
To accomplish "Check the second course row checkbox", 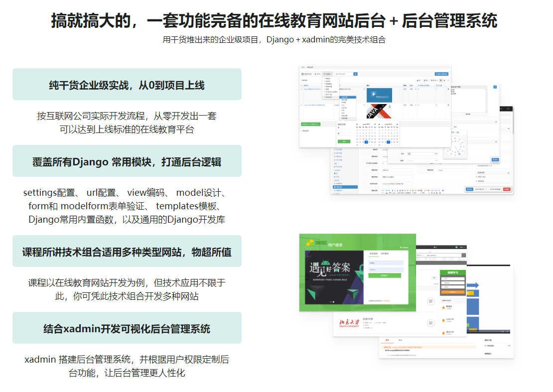I will (301, 105).
